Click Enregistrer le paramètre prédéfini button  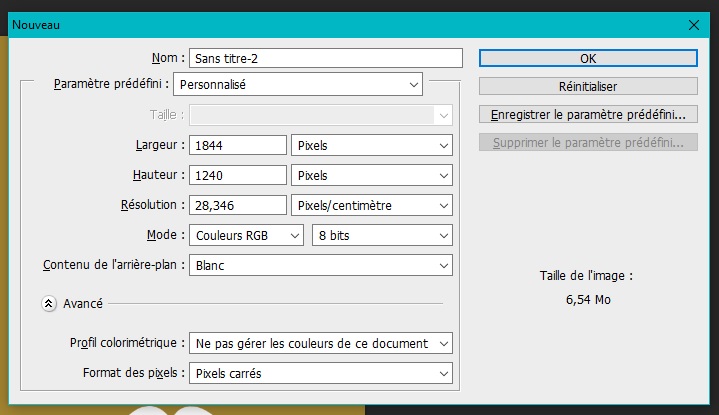click(588, 115)
